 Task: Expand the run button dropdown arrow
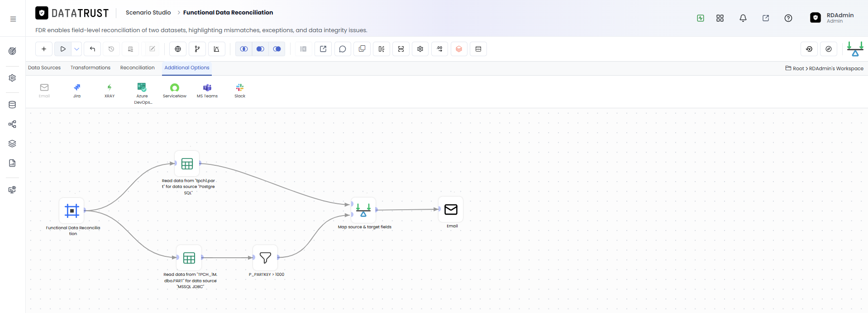click(x=77, y=49)
